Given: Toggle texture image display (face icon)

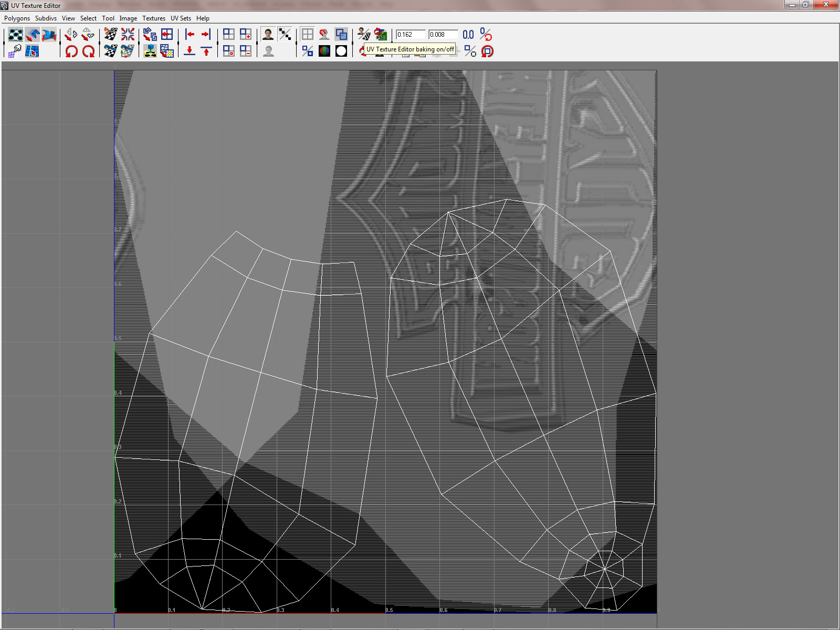Looking at the screenshot, I should (x=268, y=35).
